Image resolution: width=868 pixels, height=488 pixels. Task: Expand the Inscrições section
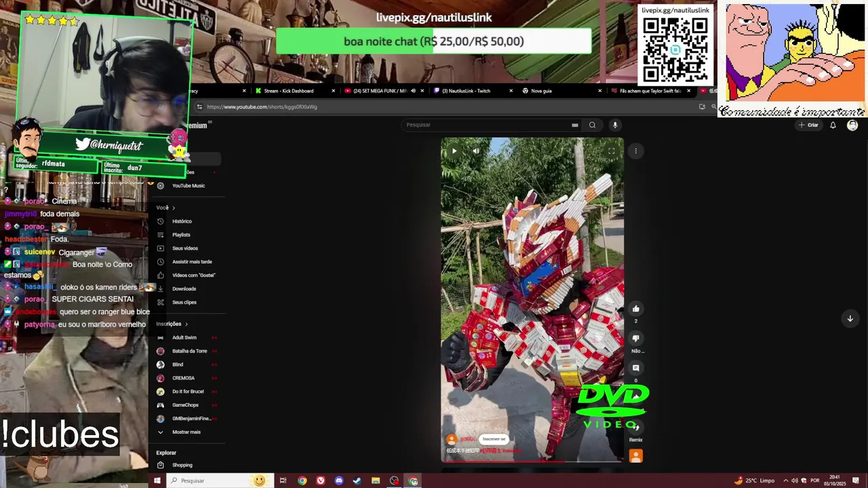tap(172, 324)
